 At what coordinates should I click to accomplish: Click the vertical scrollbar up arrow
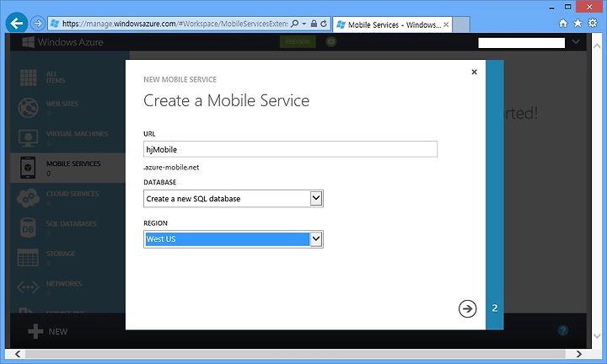[x=597, y=46]
